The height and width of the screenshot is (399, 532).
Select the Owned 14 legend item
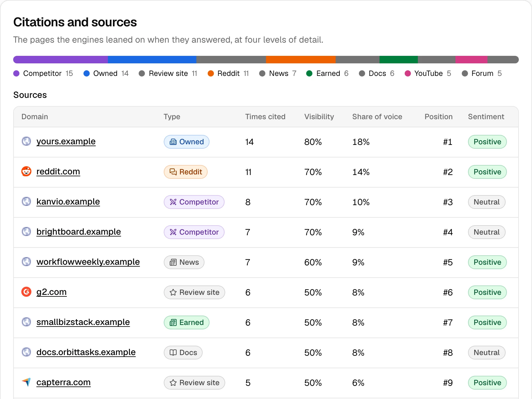click(x=106, y=73)
